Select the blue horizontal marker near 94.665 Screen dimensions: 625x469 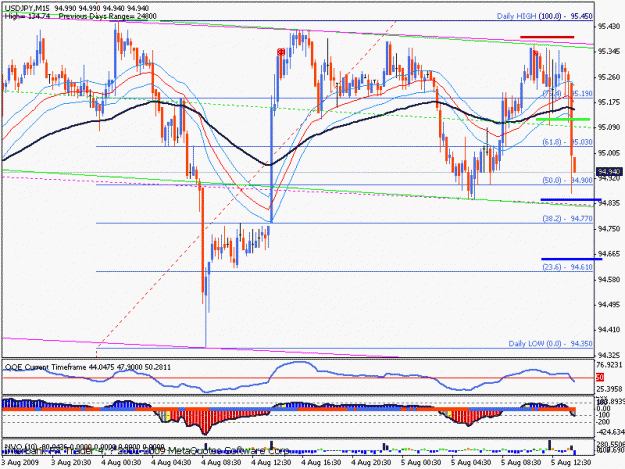tap(572, 259)
